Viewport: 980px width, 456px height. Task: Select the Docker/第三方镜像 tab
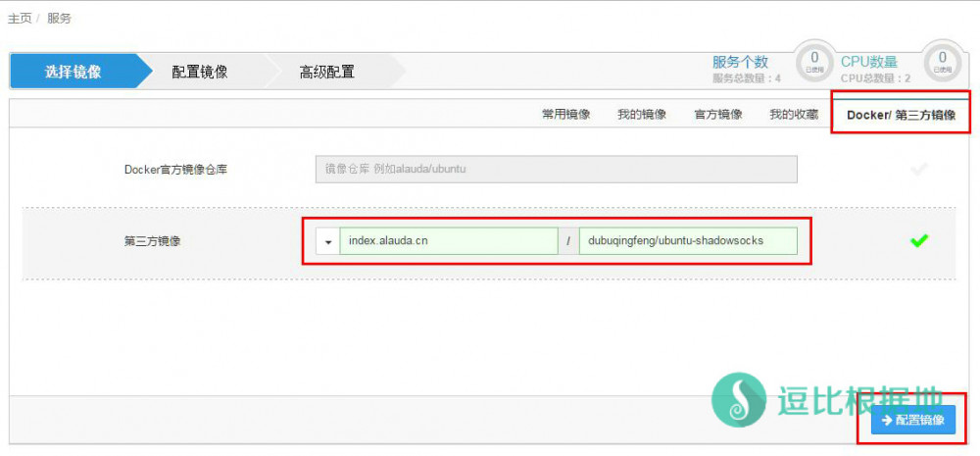(x=901, y=115)
